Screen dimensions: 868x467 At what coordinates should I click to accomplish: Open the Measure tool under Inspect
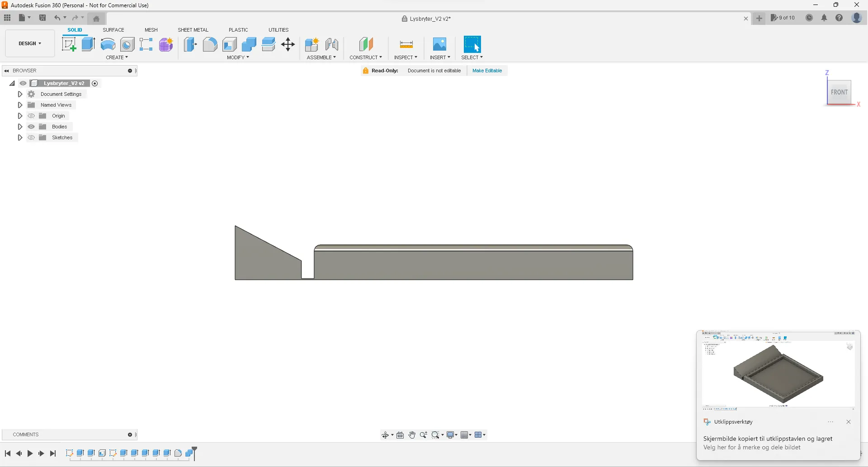point(406,44)
